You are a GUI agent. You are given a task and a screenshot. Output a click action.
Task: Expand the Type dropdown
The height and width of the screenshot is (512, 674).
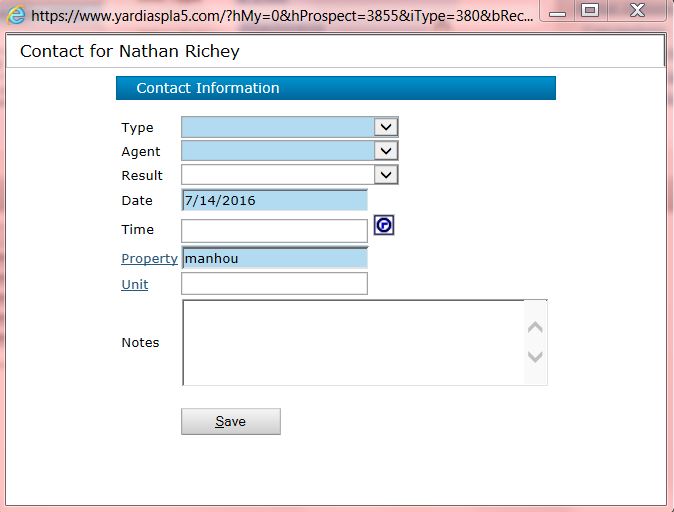(x=289, y=127)
